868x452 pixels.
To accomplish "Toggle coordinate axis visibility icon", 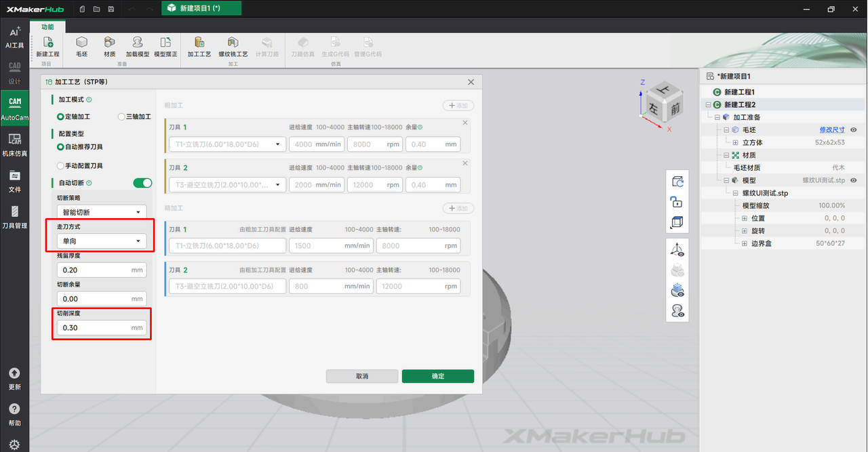I will [677, 249].
